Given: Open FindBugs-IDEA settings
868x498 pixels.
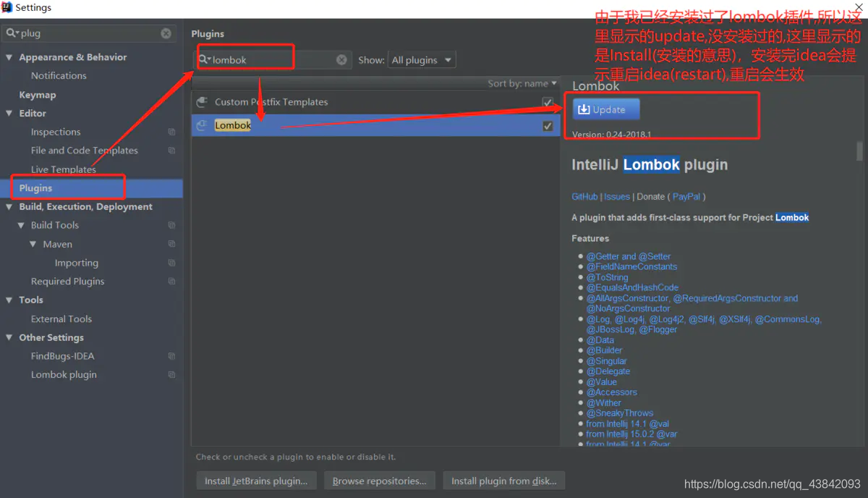Looking at the screenshot, I should click(62, 356).
